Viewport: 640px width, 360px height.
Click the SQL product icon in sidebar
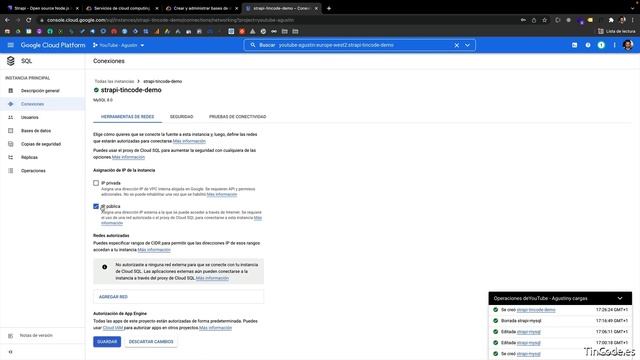(11, 61)
